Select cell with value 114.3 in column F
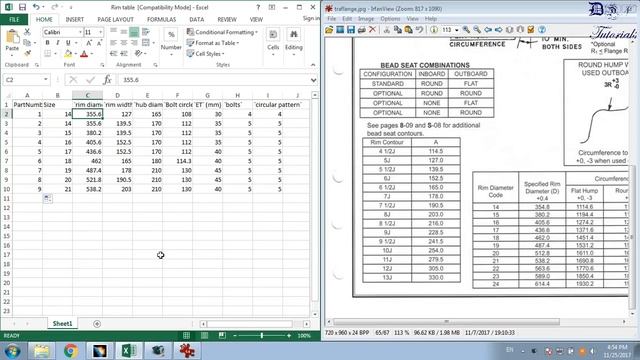This screenshot has height=360, width=640. 178,161
